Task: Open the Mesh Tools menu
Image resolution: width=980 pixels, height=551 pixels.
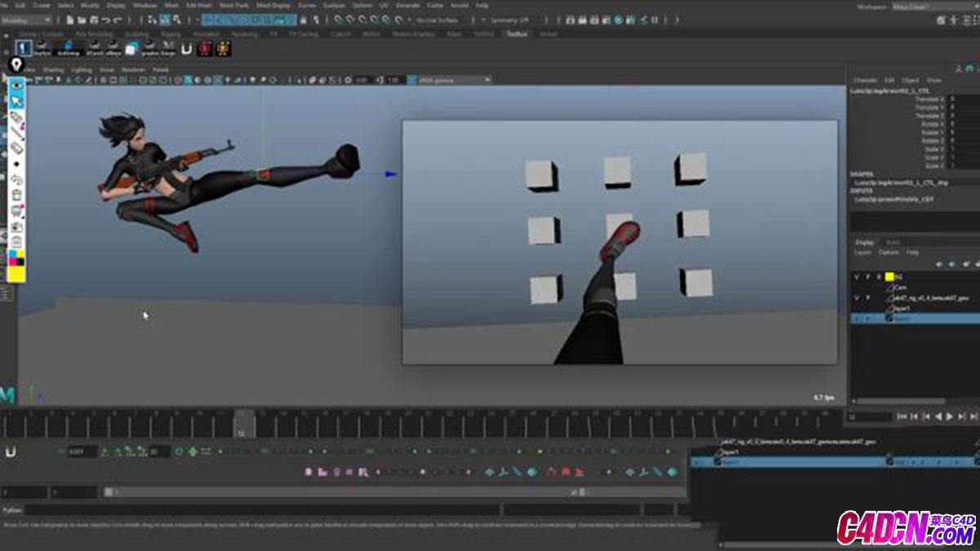Action: pos(233,5)
